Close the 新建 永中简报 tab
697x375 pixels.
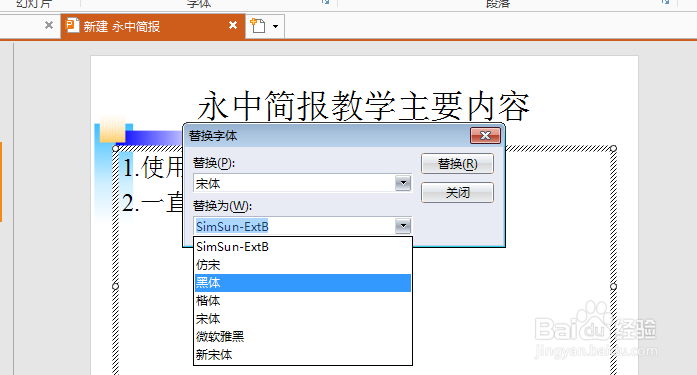(x=233, y=25)
